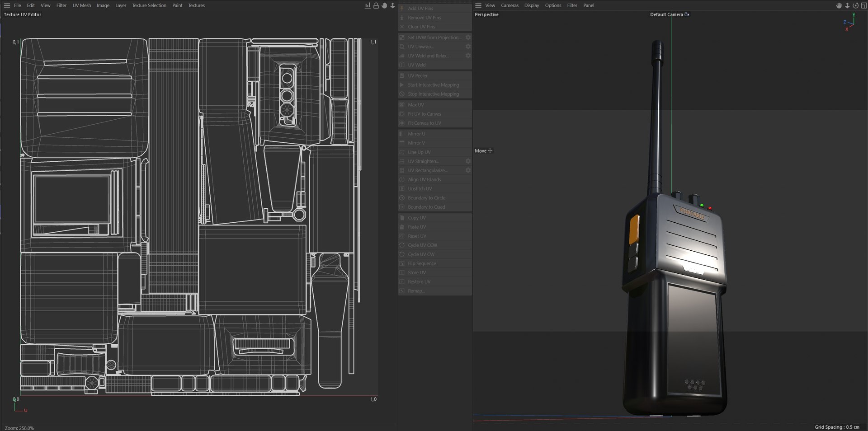Viewport: 868px width, 431px height.
Task: Click Stop Interactive Mapping icon
Action: (x=402, y=94)
